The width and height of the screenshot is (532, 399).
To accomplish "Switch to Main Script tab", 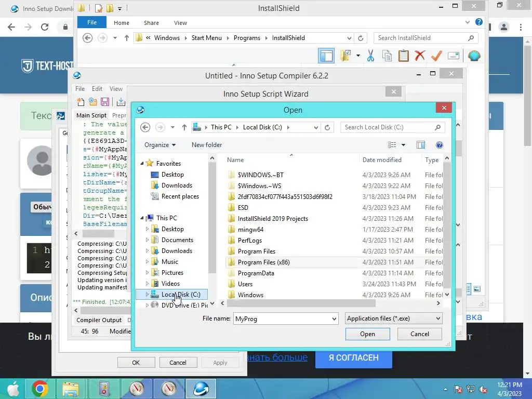I will coord(91,115).
